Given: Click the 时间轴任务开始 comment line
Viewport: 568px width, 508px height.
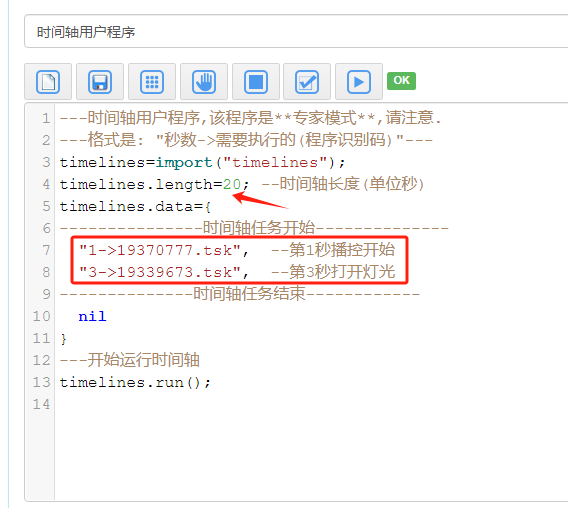Looking at the screenshot, I should tap(254, 228).
